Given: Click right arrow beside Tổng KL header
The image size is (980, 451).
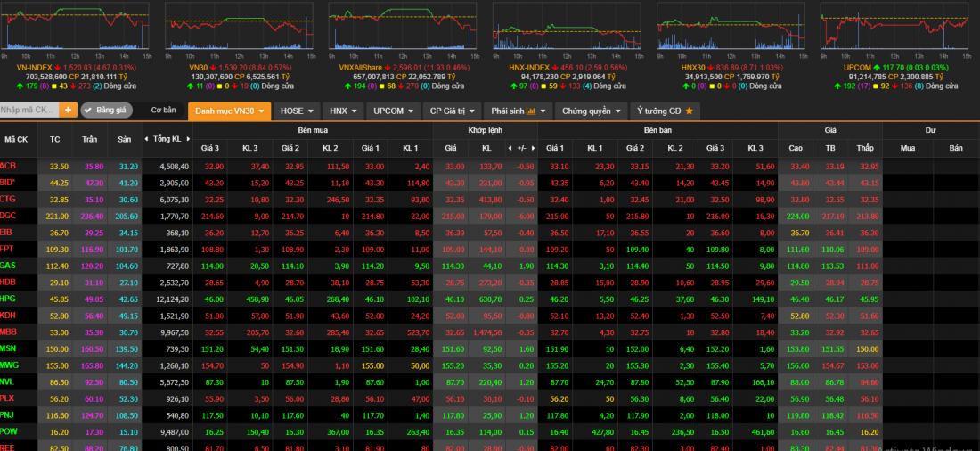Looking at the screenshot, I should tap(189, 139).
